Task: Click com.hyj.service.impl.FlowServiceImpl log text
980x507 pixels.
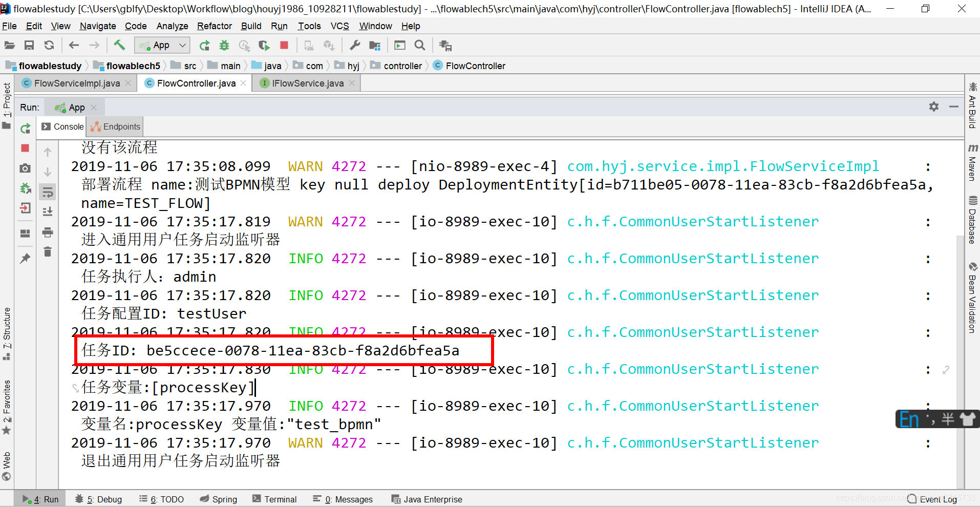Action: point(723,166)
